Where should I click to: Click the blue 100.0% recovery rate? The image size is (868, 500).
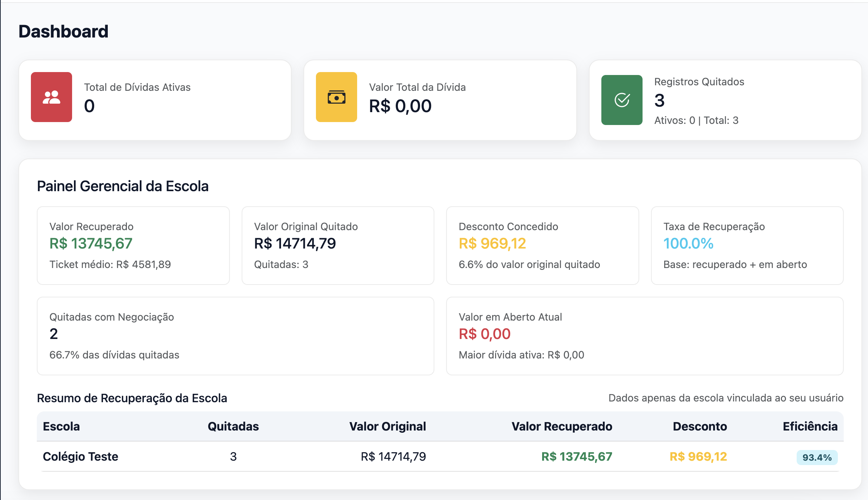click(x=689, y=243)
